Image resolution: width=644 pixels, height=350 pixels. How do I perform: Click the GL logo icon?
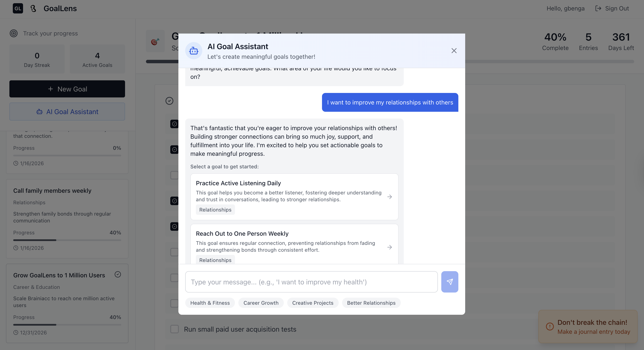(x=17, y=8)
